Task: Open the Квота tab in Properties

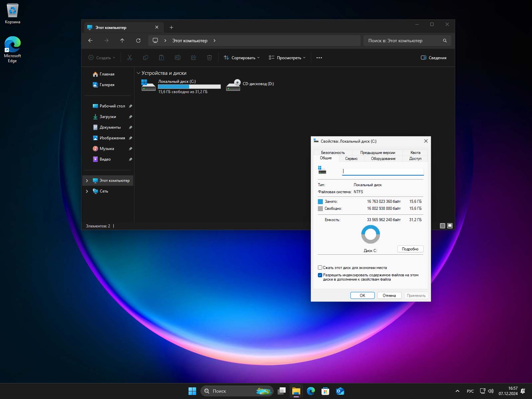Action: click(x=415, y=153)
